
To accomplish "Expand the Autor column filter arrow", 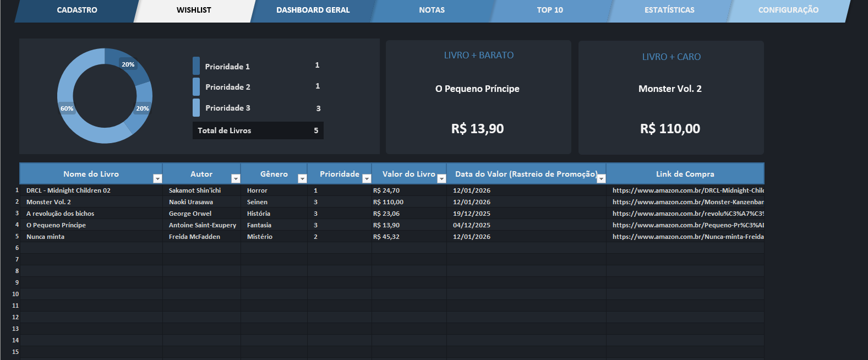I will tap(236, 178).
